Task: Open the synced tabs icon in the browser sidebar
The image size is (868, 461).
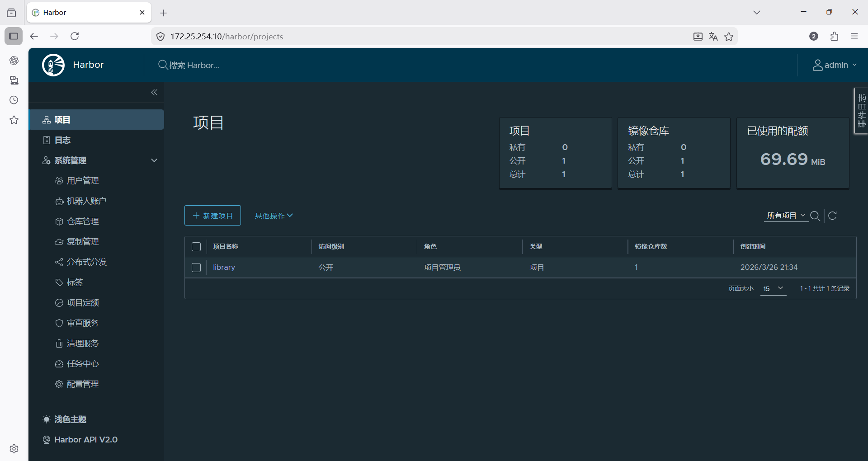Action: pos(14,80)
